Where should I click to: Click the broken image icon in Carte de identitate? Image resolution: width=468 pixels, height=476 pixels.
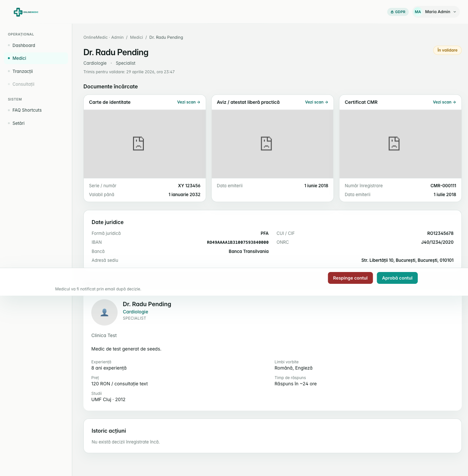(138, 144)
